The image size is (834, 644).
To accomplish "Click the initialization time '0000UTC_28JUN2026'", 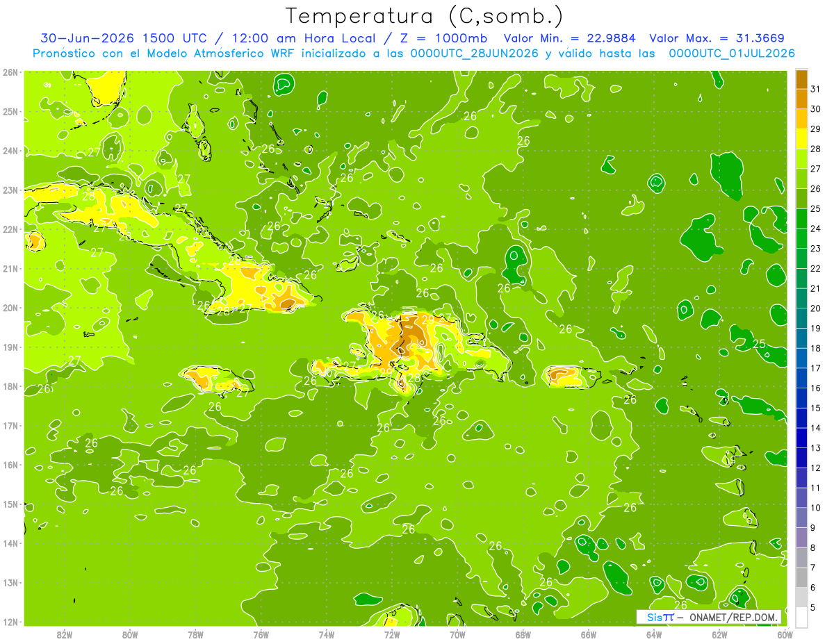I will (474, 53).
